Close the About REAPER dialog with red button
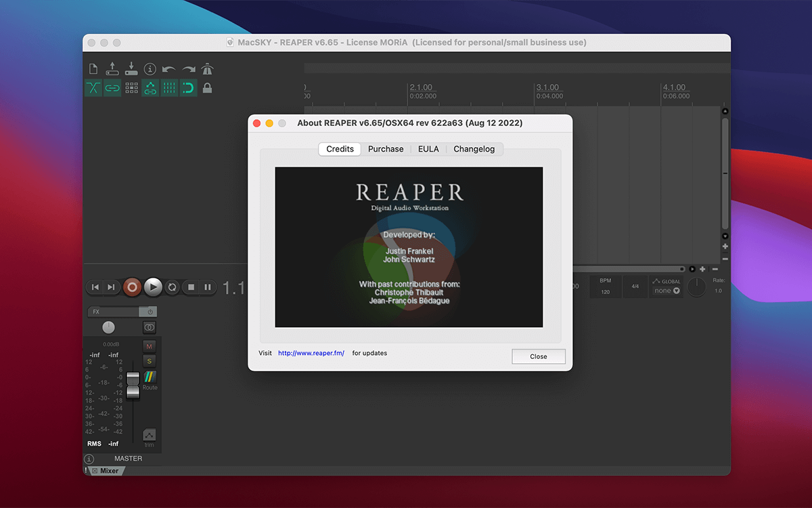812x508 pixels. [256, 123]
